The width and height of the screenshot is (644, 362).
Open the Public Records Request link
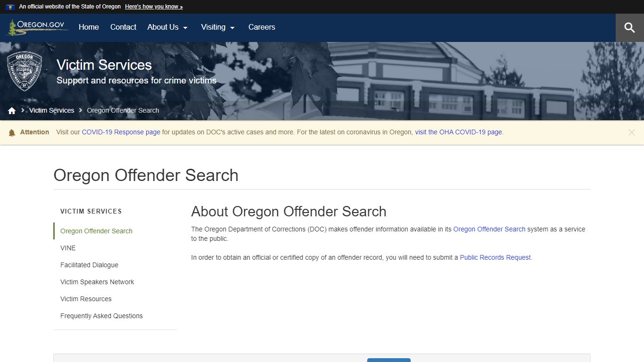495,257
